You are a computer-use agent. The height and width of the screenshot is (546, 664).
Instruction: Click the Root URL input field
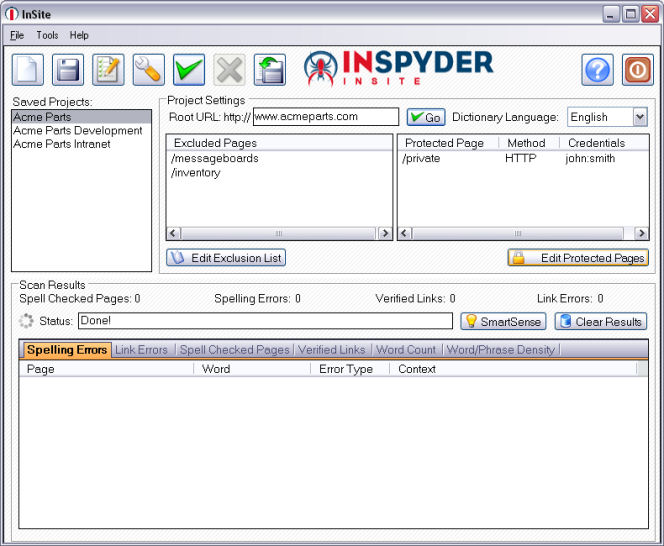pos(325,117)
